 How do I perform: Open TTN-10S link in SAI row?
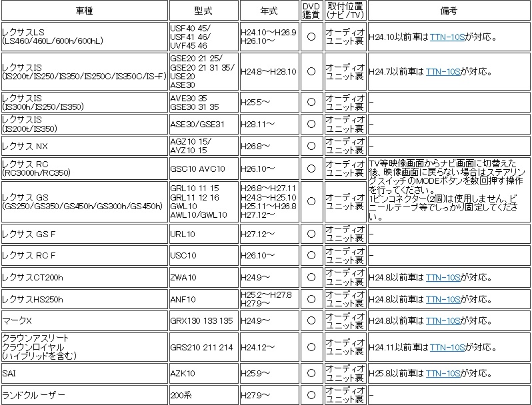tap(443, 373)
